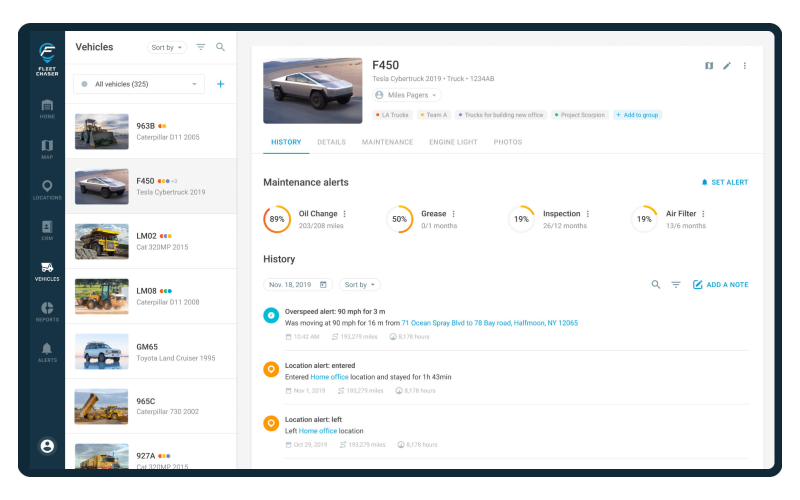Open Reports from the sidebar
This screenshot has width=800, height=500.
pos(47,311)
